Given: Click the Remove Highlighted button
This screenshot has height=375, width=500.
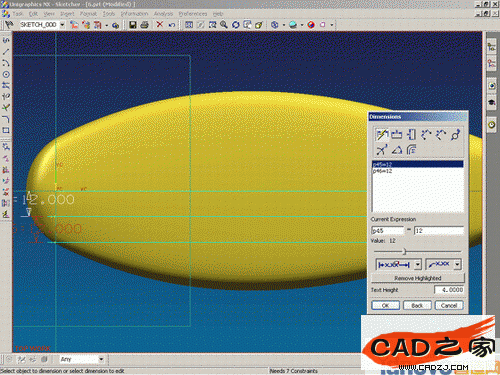Looking at the screenshot, I should [418, 278].
